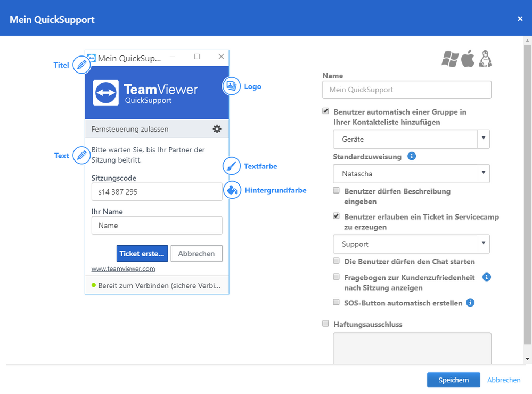
Task: Open the Logo image picker icon
Action: [232, 86]
